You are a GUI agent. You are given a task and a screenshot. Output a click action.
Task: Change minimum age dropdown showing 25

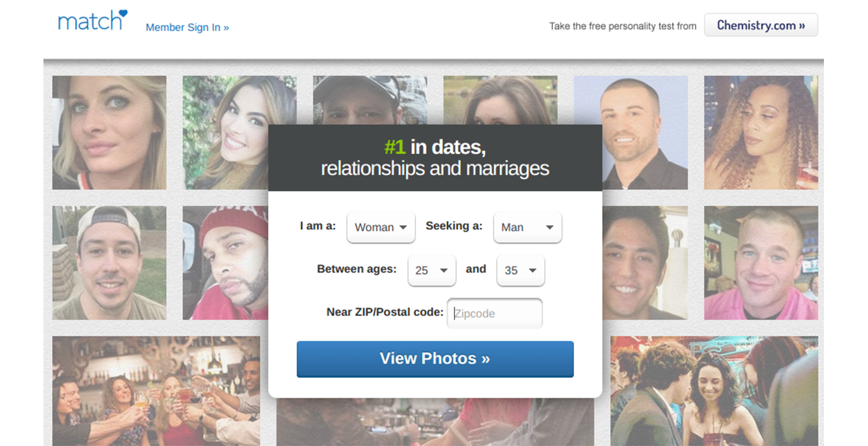point(432,271)
